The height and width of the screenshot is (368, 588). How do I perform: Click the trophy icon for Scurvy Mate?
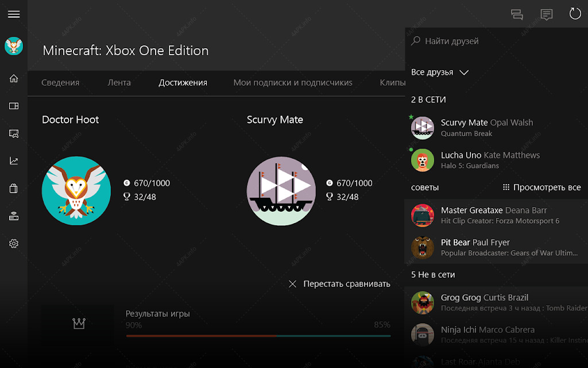[x=329, y=197]
